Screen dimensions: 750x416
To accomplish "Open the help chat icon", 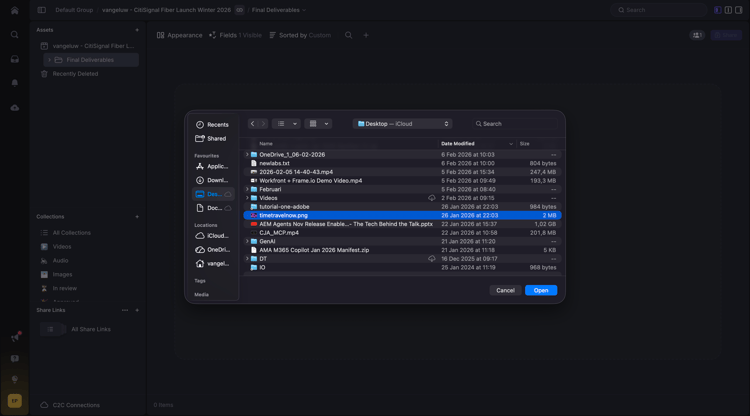I will (14, 358).
